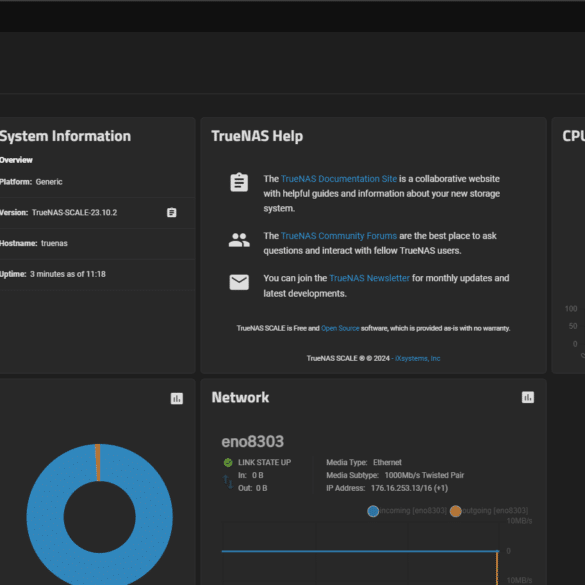Follow the Open Source link
This screenshot has height=585, width=585.
[340, 328]
